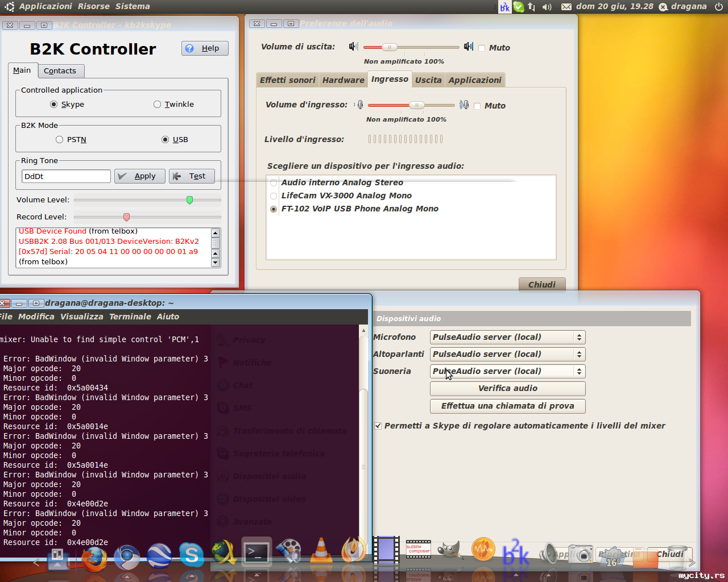Open Chromium browser from the dock
The height and width of the screenshot is (582, 728).
pos(127,557)
